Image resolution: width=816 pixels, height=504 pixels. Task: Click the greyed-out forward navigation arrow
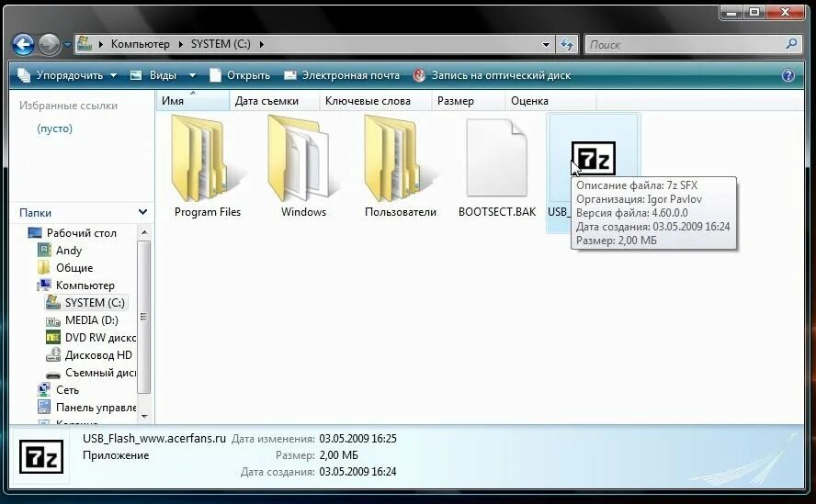[x=50, y=45]
